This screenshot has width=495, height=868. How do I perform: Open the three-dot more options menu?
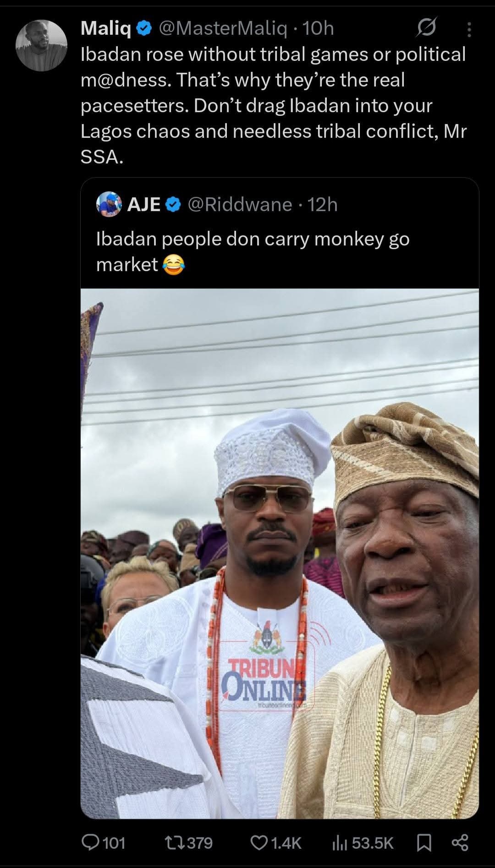[468, 30]
